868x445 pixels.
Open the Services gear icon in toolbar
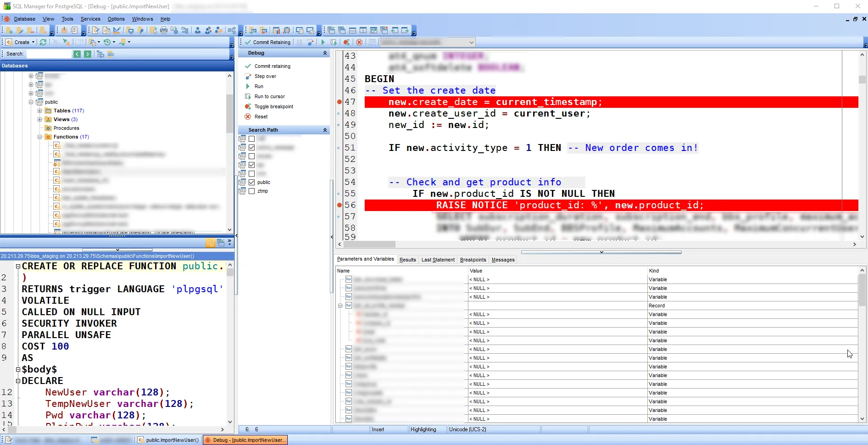(64, 30)
